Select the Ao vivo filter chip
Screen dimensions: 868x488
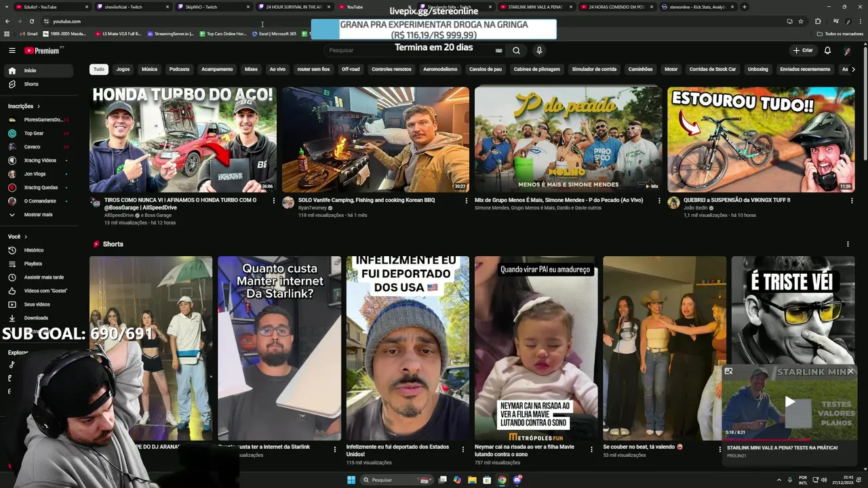tap(277, 69)
